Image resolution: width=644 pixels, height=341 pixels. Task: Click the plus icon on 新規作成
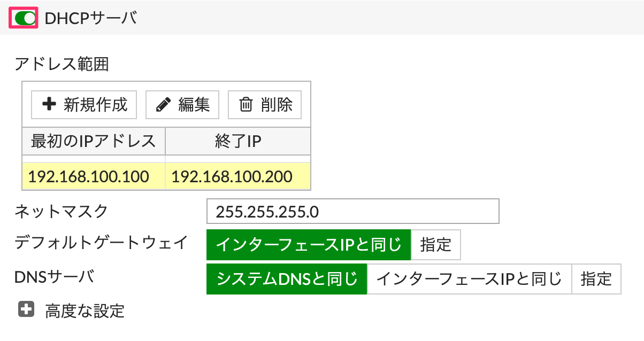click(49, 104)
